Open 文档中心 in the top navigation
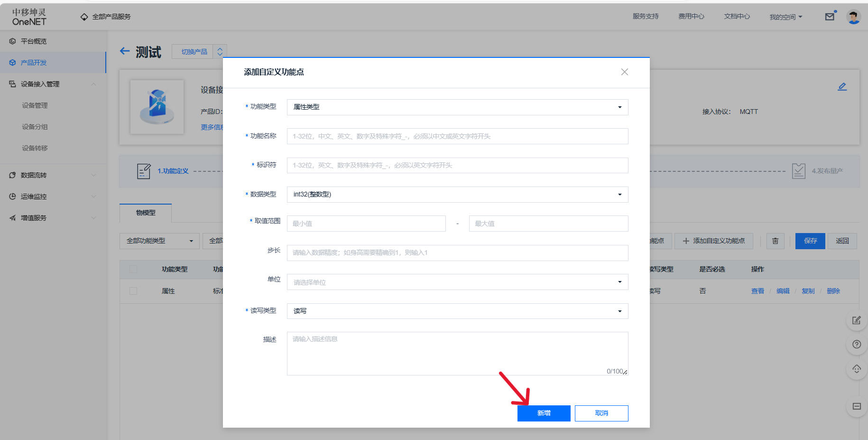This screenshot has width=868, height=440. point(736,16)
